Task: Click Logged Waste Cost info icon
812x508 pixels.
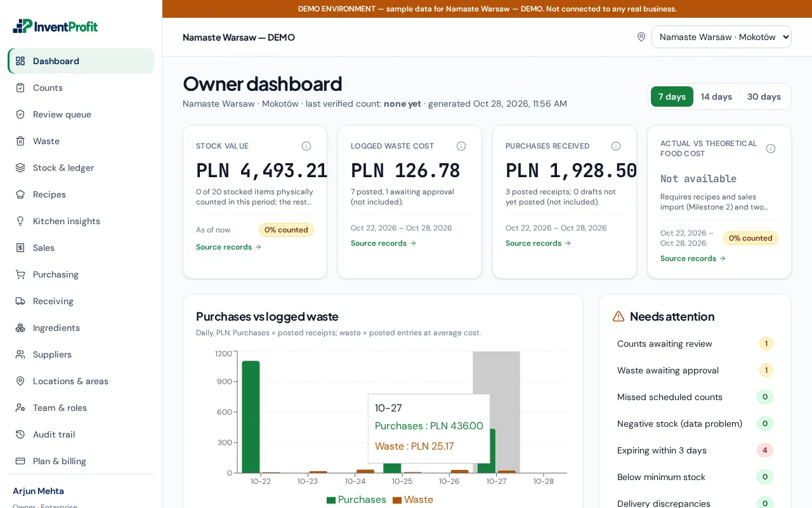Action: [x=461, y=146]
